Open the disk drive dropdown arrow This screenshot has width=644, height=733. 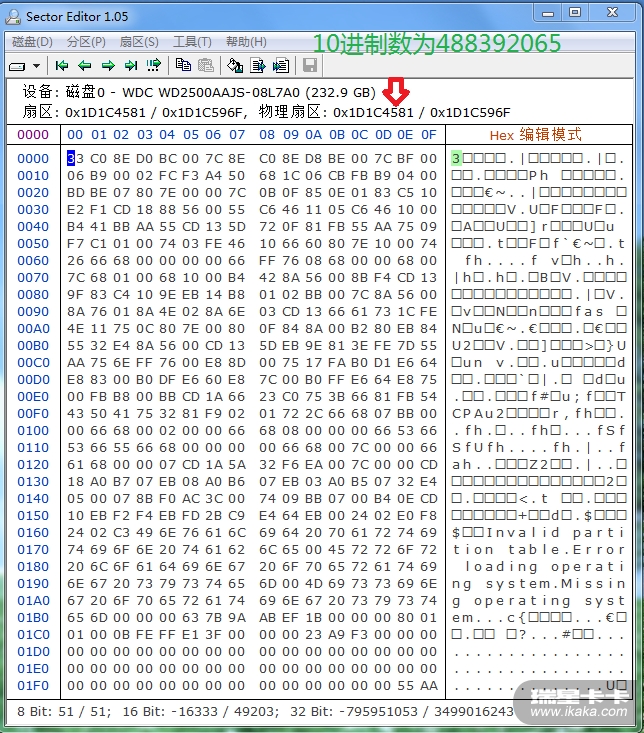click(37, 66)
